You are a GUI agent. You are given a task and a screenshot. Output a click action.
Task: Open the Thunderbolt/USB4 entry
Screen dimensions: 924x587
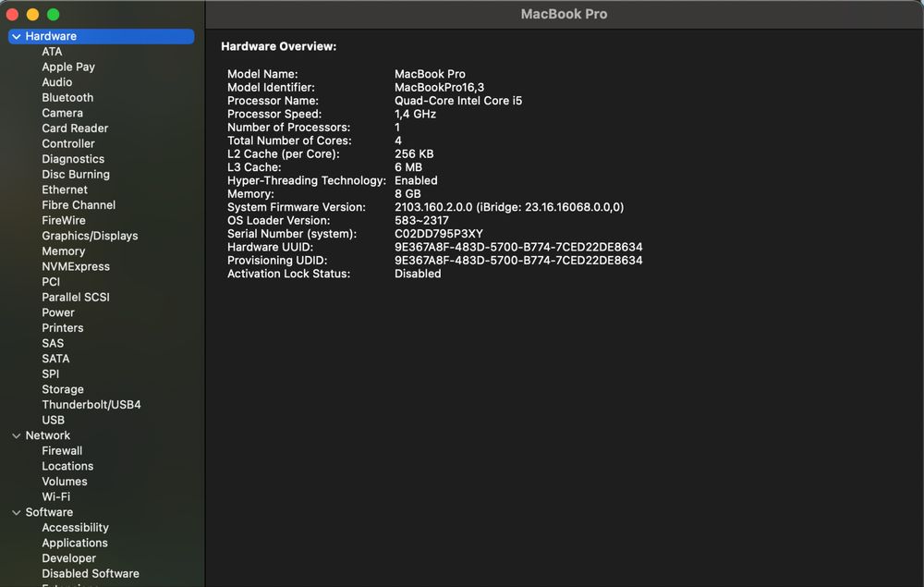[x=91, y=405]
